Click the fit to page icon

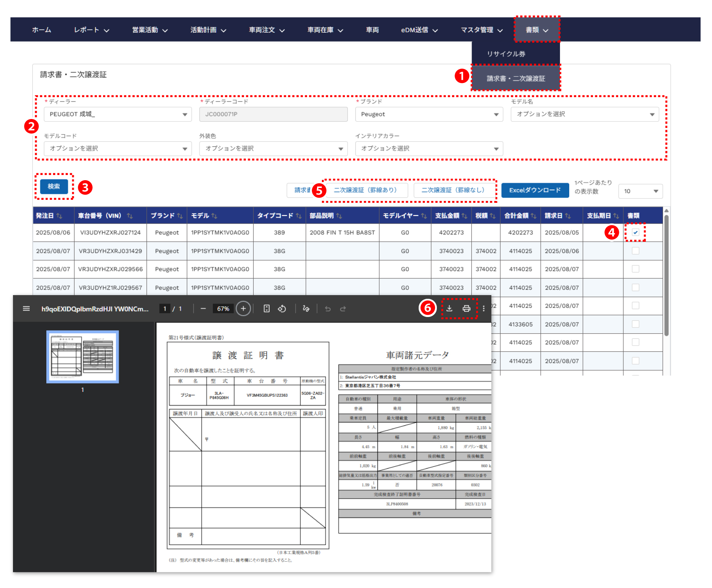(266, 308)
